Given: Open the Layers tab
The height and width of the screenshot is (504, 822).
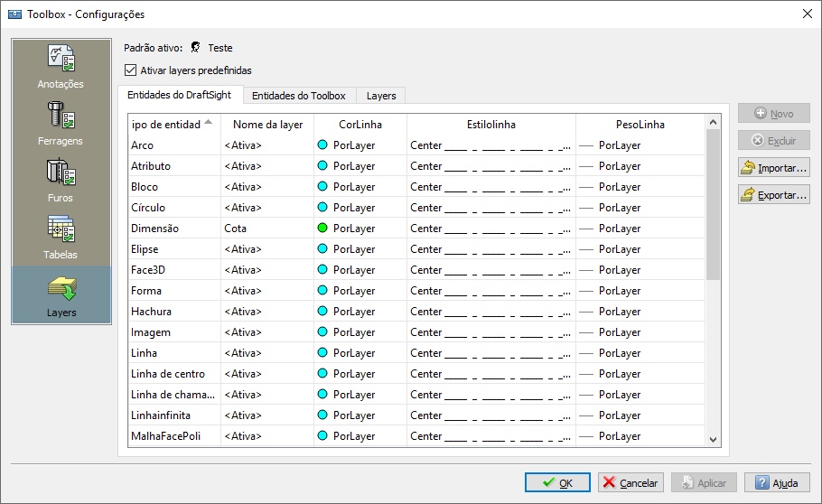Looking at the screenshot, I should point(381,96).
